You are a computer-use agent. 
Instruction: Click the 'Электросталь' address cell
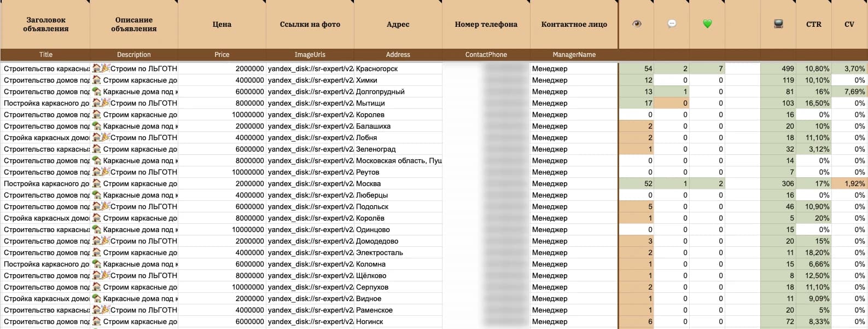point(398,253)
